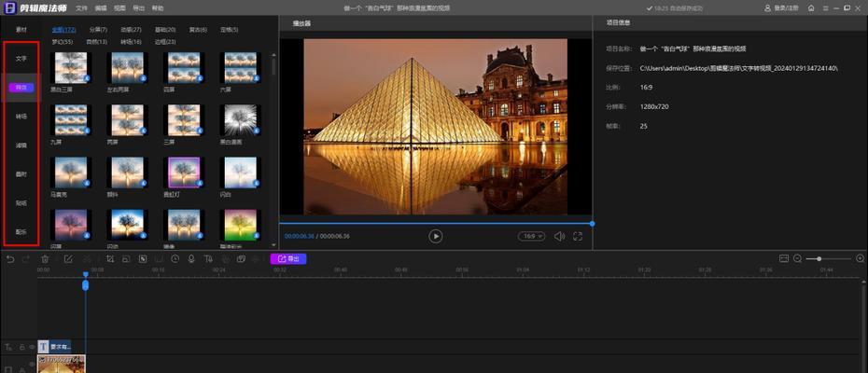Download the 左右两屏 effect via blue badge
868x373 pixels.
[143, 79]
